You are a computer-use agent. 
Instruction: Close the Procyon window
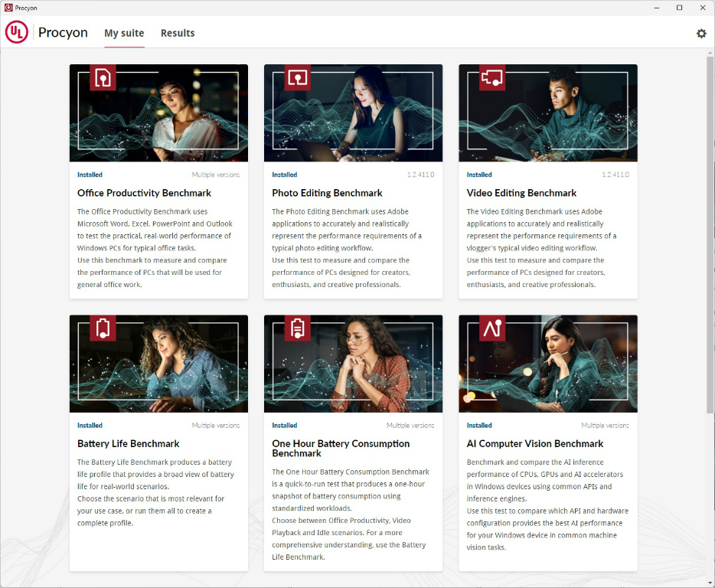tap(703, 8)
